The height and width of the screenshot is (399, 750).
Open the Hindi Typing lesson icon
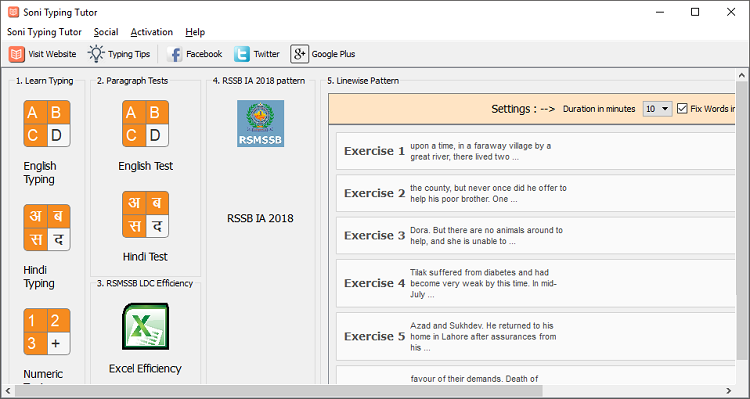coord(47,228)
